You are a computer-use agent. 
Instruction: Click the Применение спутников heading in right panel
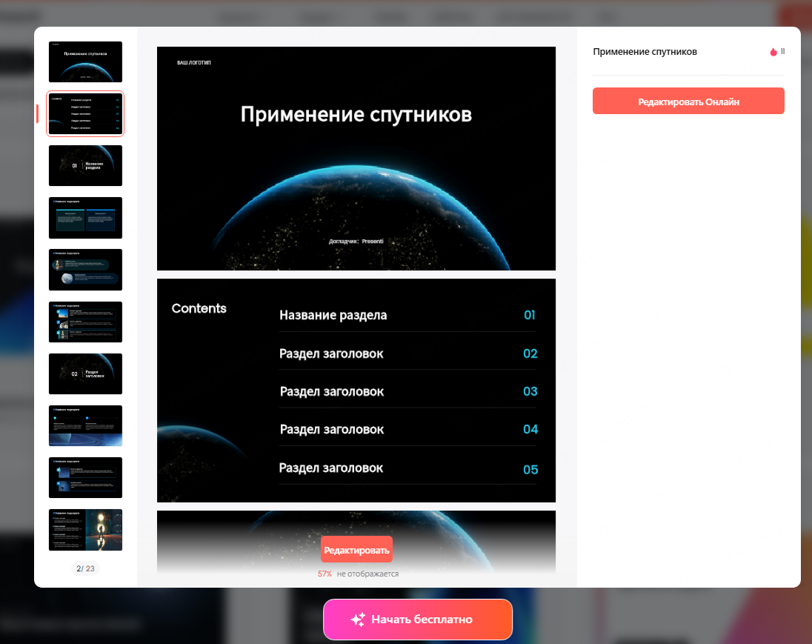click(645, 52)
